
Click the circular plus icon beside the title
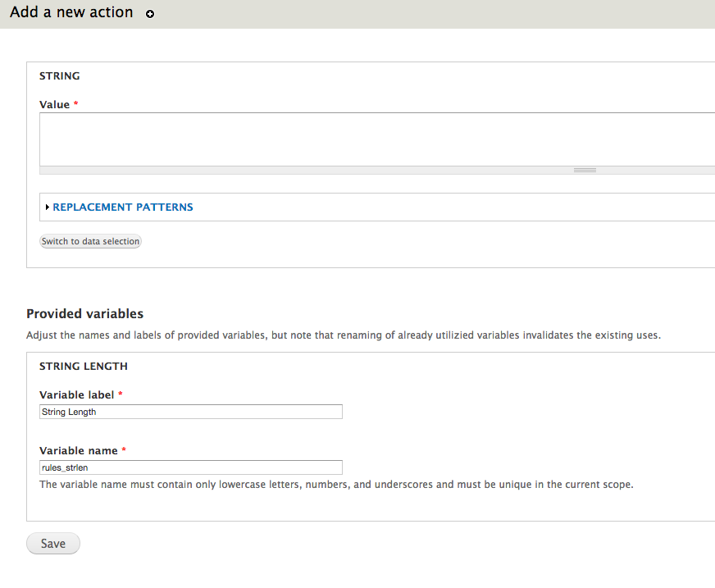[148, 14]
